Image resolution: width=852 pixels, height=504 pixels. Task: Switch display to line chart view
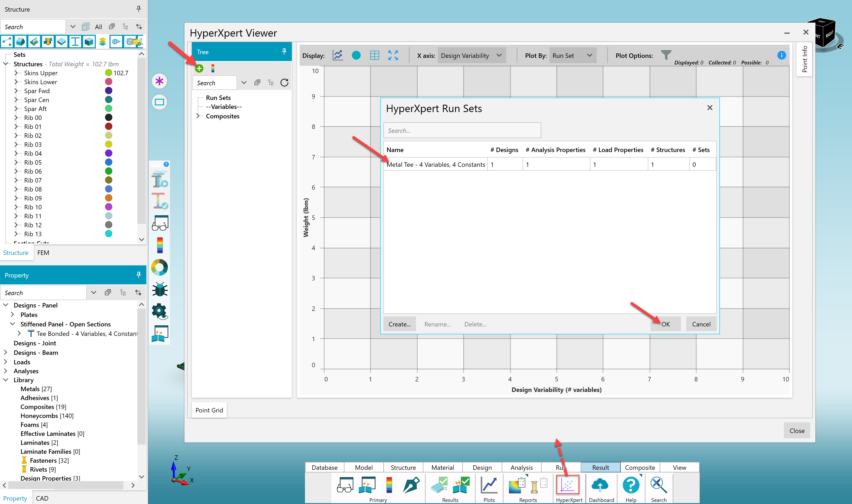pos(338,55)
